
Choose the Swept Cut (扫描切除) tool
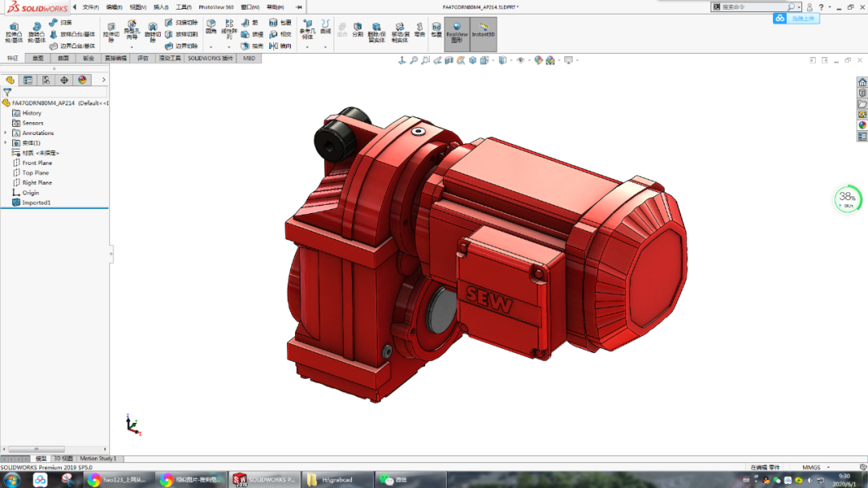coord(182,23)
